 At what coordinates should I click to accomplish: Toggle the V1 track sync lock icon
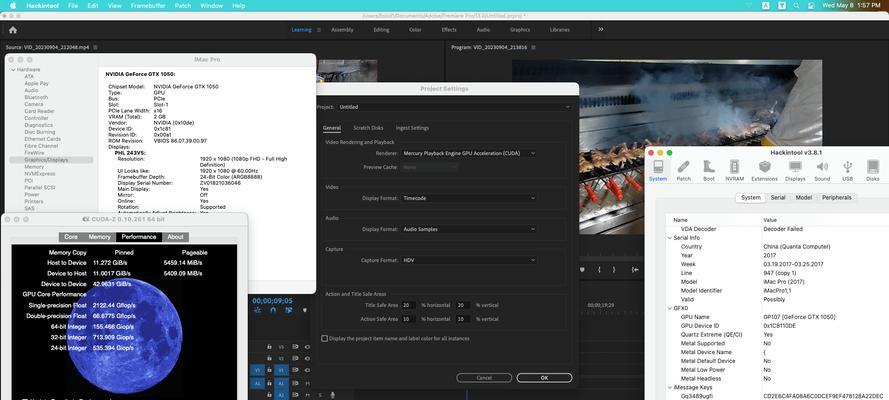point(295,371)
